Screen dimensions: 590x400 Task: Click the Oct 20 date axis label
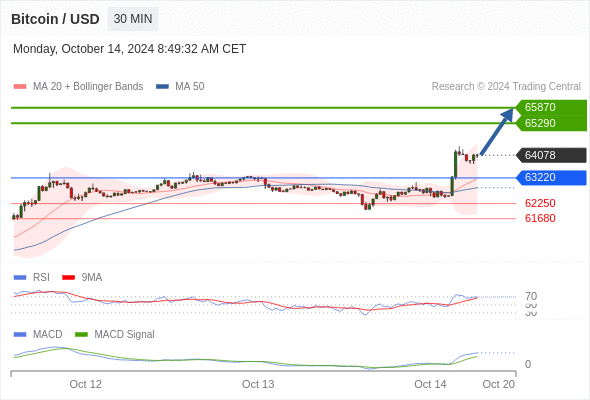tap(498, 384)
